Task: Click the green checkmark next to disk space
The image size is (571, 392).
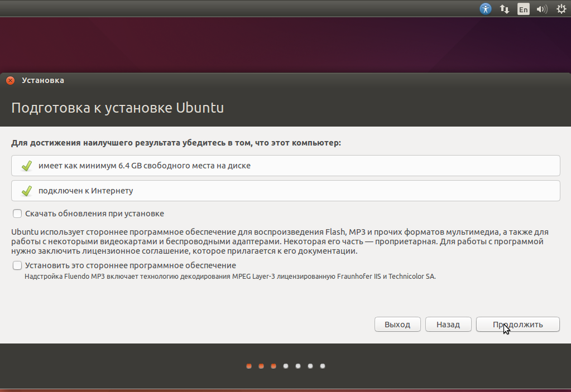Action: click(27, 166)
